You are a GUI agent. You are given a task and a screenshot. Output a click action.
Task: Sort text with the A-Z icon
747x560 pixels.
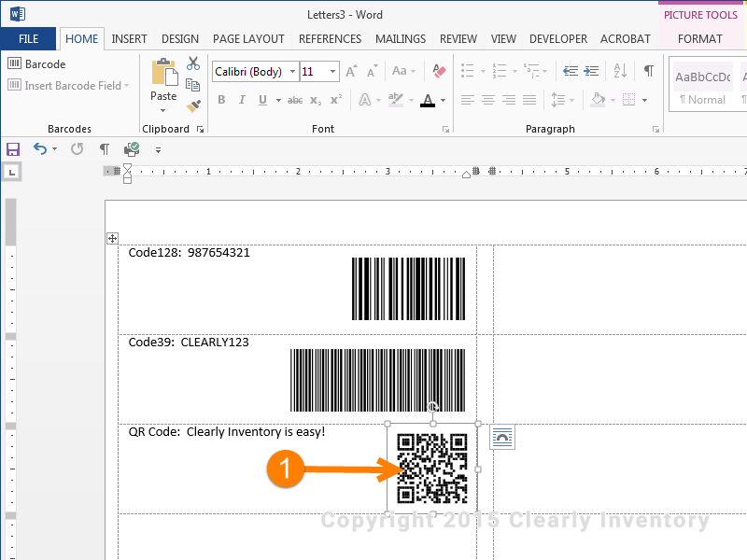tap(620, 71)
